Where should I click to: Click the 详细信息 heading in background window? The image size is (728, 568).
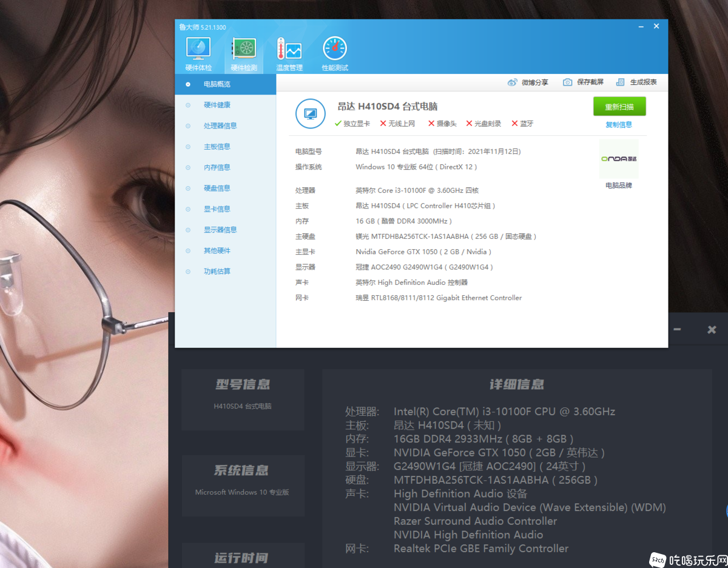(x=517, y=384)
